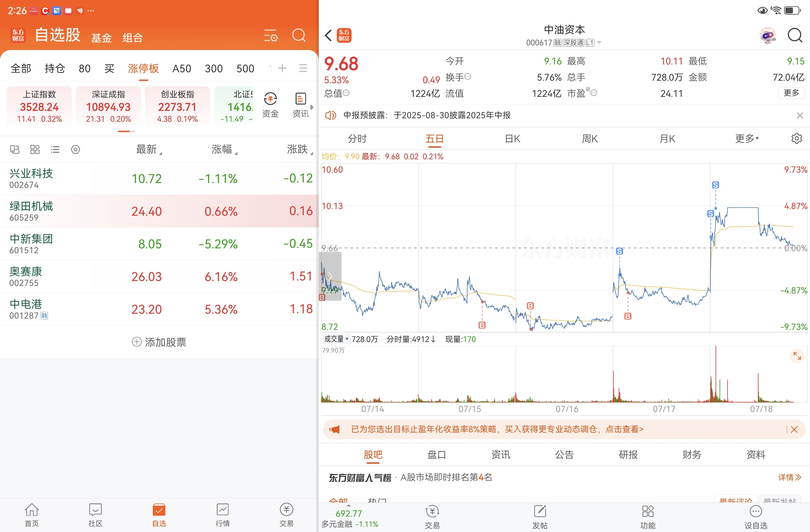Image resolution: width=810 pixels, height=532 pixels.
Task: Add a new watchlist group with plus icon
Action: pos(282,68)
